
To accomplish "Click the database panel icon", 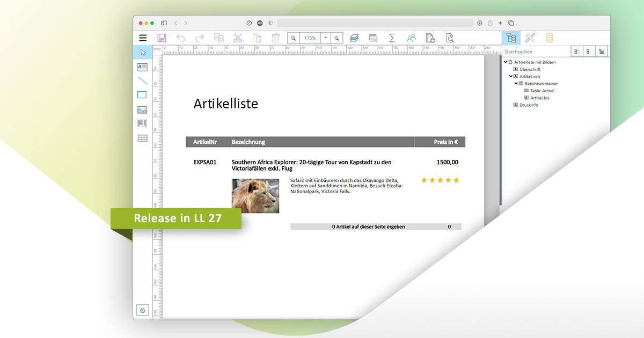I will [x=548, y=38].
